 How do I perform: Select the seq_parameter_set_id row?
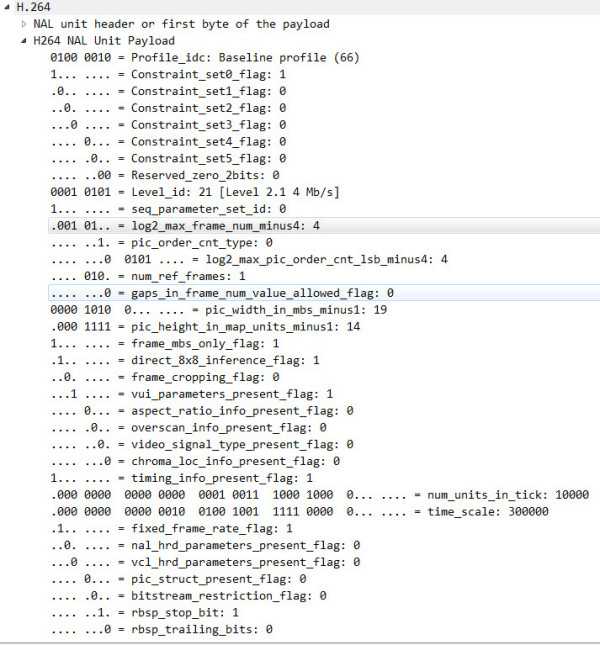pos(168,209)
